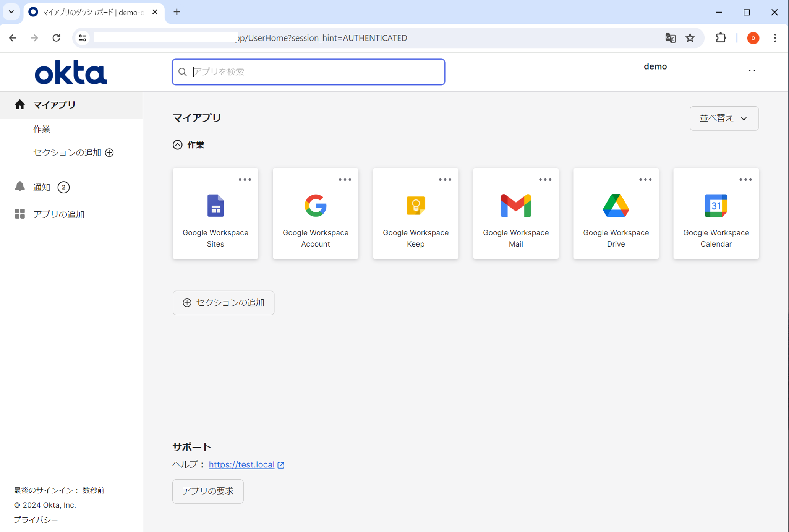Screen dimensions: 789x532
Task: Switch to the マイアプリのダッシュボード browser tab
Action: coord(93,12)
